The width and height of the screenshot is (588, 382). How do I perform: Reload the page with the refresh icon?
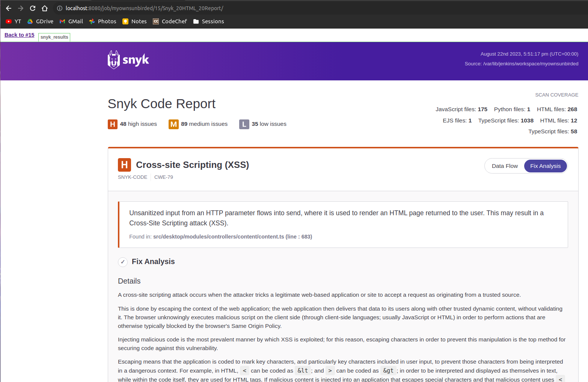pos(32,8)
